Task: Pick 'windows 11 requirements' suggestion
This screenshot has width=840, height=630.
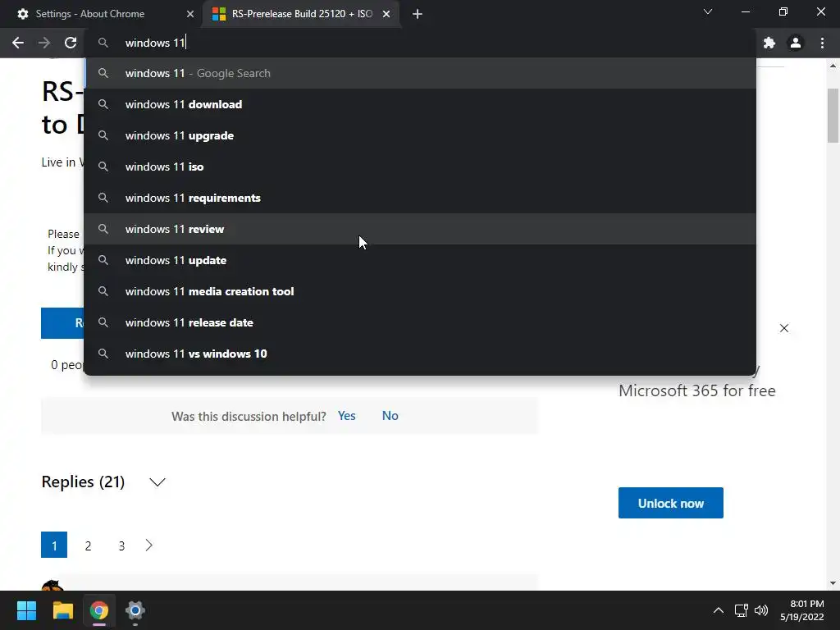Action: 420,198
